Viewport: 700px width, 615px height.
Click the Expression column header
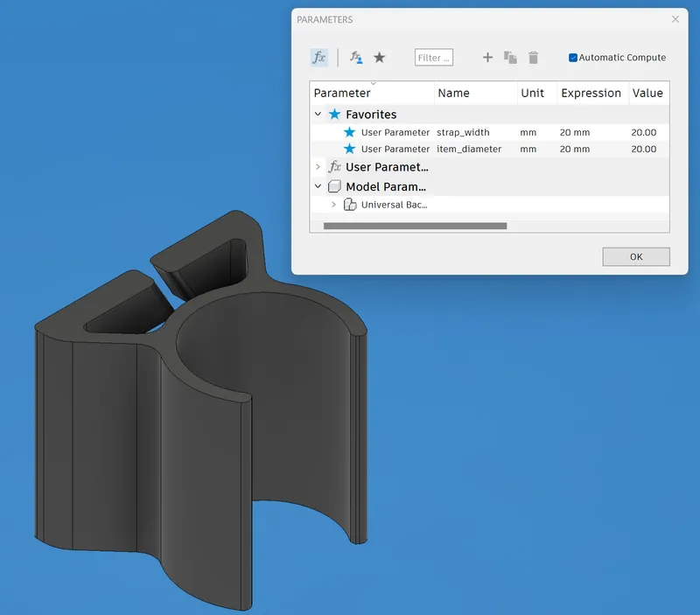pos(591,93)
